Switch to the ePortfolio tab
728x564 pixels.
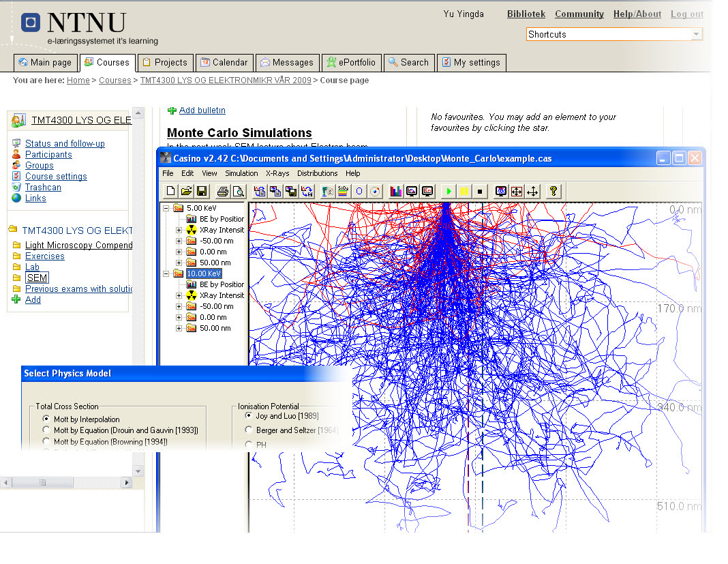tap(352, 63)
